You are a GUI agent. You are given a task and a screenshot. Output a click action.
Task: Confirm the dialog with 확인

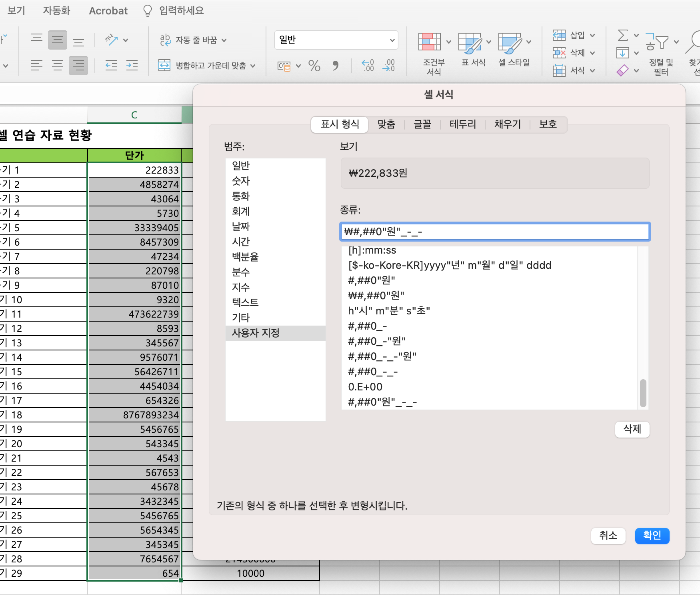click(x=652, y=535)
